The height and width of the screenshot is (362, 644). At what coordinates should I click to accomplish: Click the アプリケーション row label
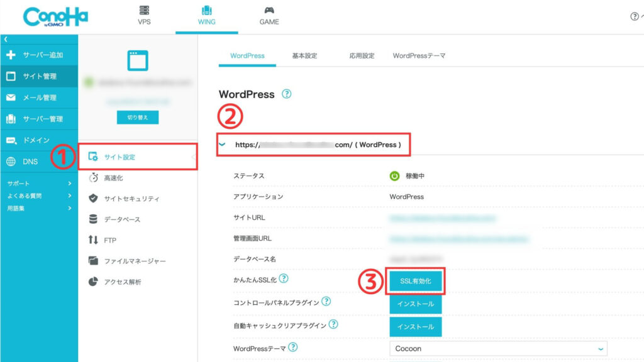click(258, 197)
